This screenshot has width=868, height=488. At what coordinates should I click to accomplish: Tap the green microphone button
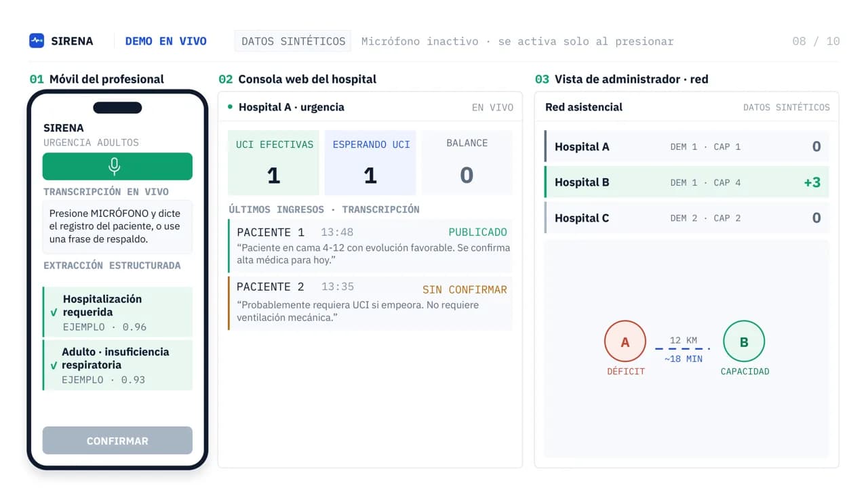(x=117, y=166)
